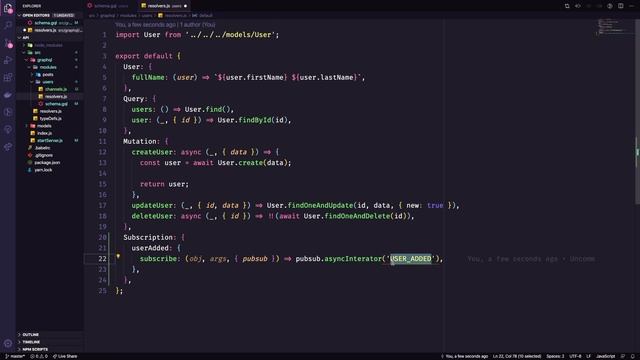
Task: Select resolvers.js in the Open Editors list
Action: tap(49, 30)
